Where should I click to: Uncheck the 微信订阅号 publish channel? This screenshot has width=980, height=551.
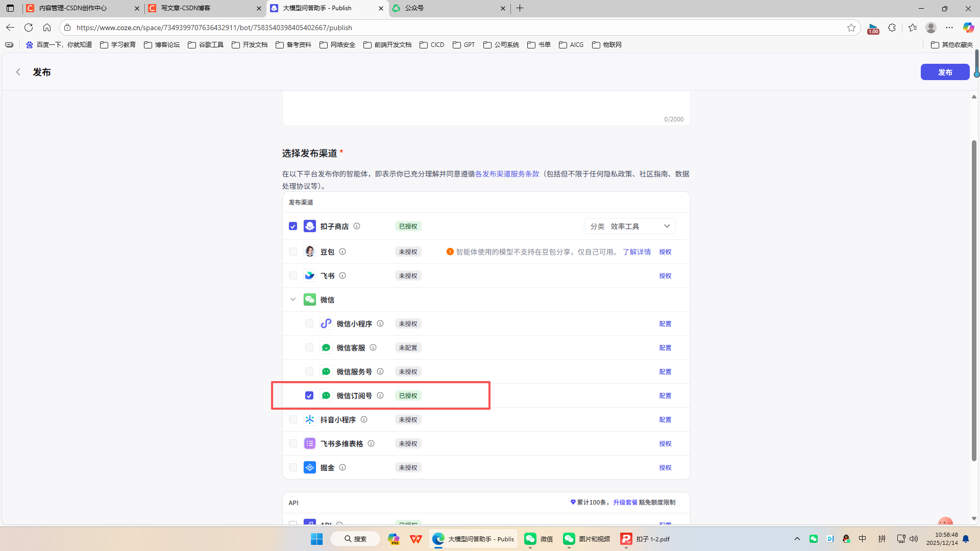tap(309, 395)
